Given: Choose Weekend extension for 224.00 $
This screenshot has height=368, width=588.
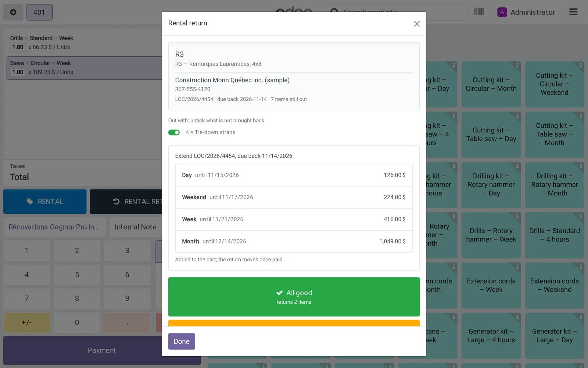Looking at the screenshot, I should coord(294,197).
